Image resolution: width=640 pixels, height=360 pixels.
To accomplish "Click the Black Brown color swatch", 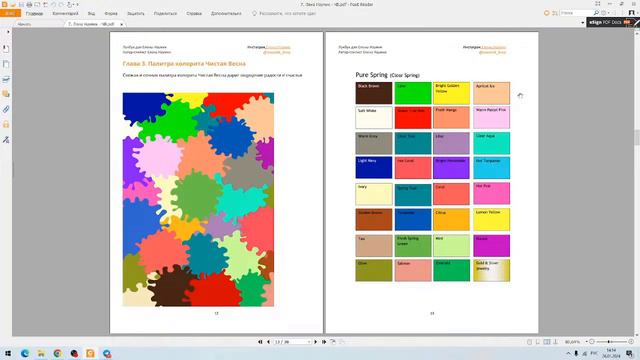I will pos(373,93).
